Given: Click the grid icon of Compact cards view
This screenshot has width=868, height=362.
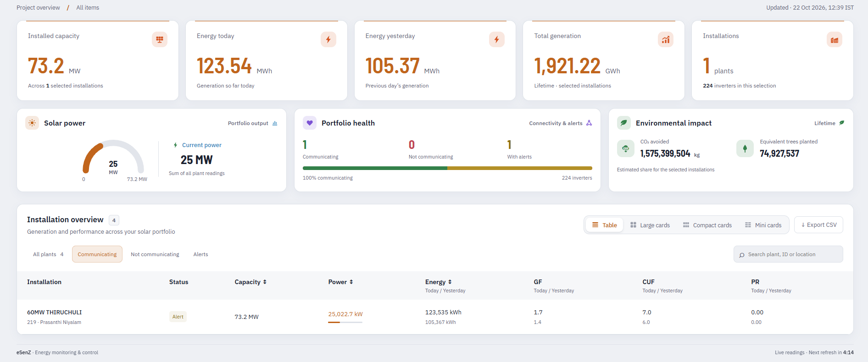Looking at the screenshot, I should [686, 225].
